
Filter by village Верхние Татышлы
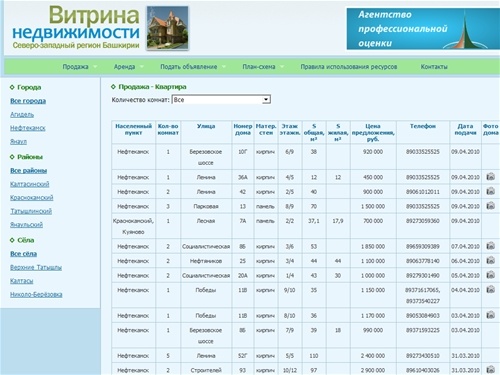[36, 267]
